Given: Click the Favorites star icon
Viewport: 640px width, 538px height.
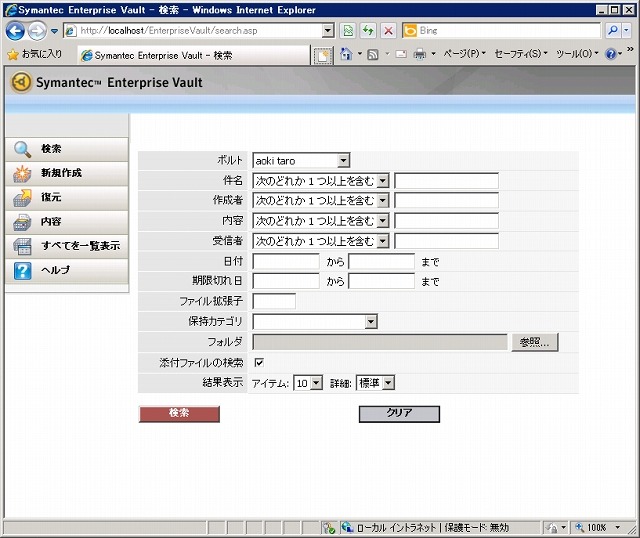Looking at the screenshot, I should pyautogui.click(x=13, y=55).
